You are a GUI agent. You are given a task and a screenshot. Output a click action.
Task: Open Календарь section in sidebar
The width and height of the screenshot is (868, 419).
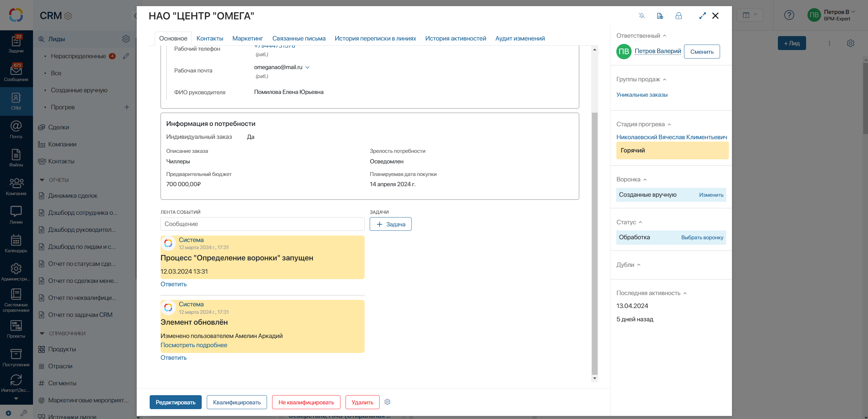coord(16,244)
